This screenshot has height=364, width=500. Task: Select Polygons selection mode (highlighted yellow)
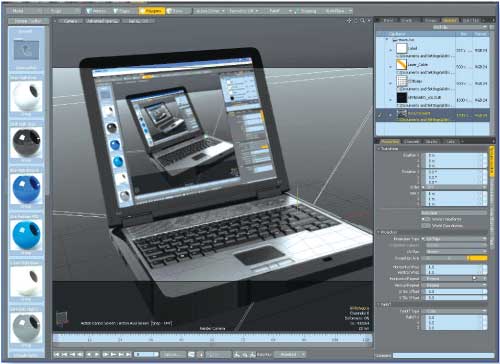coord(151,11)
